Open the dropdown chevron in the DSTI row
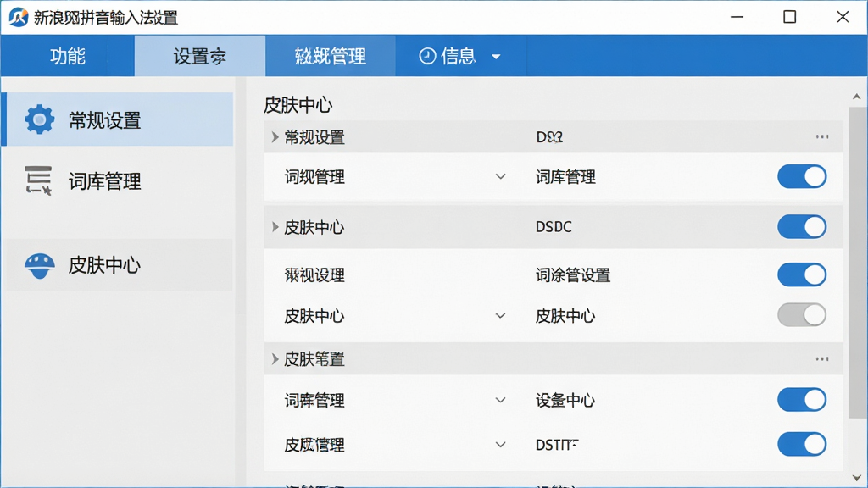Image resolution: width=868 pixels, height=488 pixels. point(500,445)
